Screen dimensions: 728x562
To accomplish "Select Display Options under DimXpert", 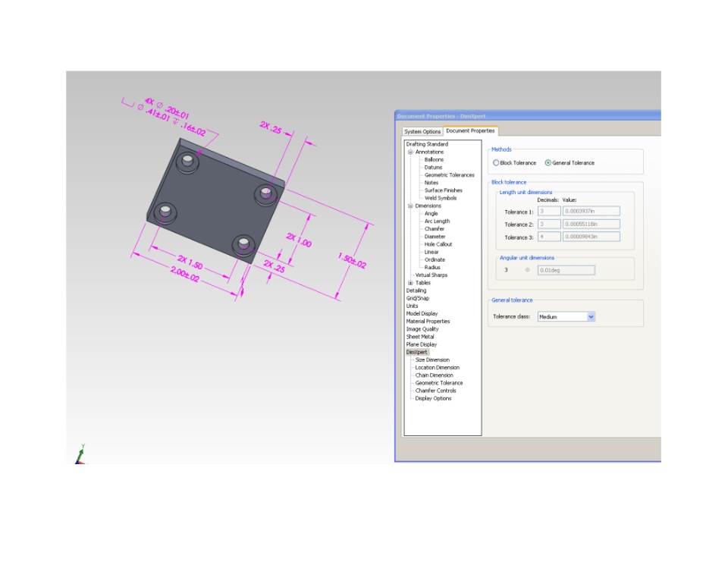I will pos(433,398).
